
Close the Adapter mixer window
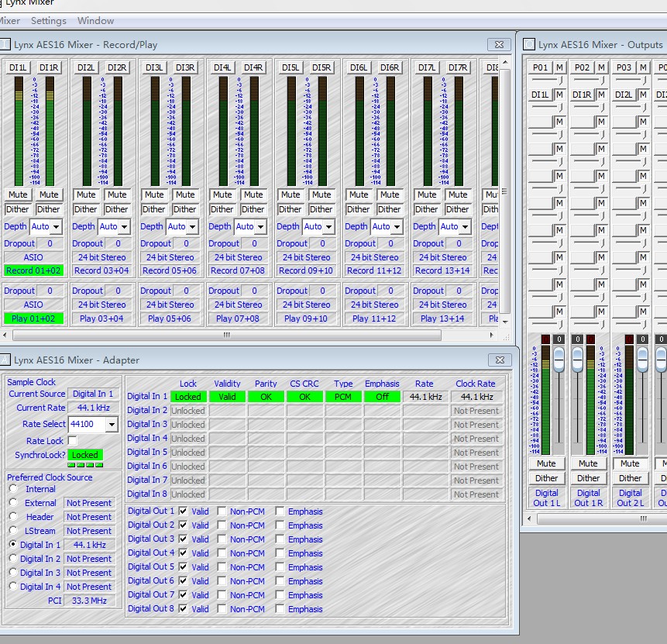click(500, 360)
